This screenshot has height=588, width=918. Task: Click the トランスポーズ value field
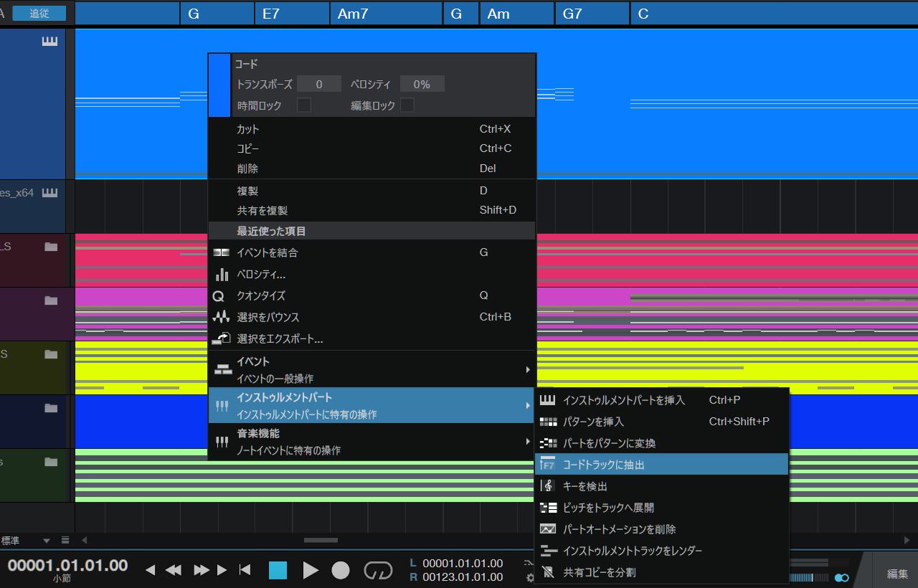[319, 84]
